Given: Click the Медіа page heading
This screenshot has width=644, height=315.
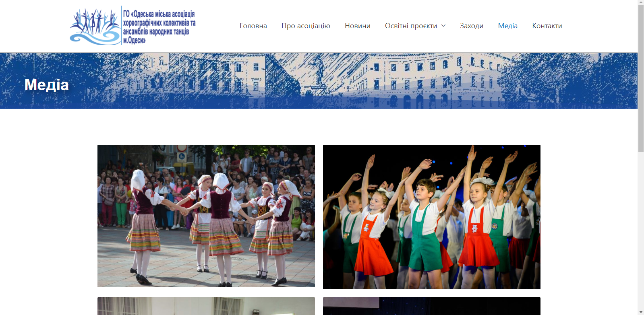Looking at the screenshot, I should click(x=46, y=85).
